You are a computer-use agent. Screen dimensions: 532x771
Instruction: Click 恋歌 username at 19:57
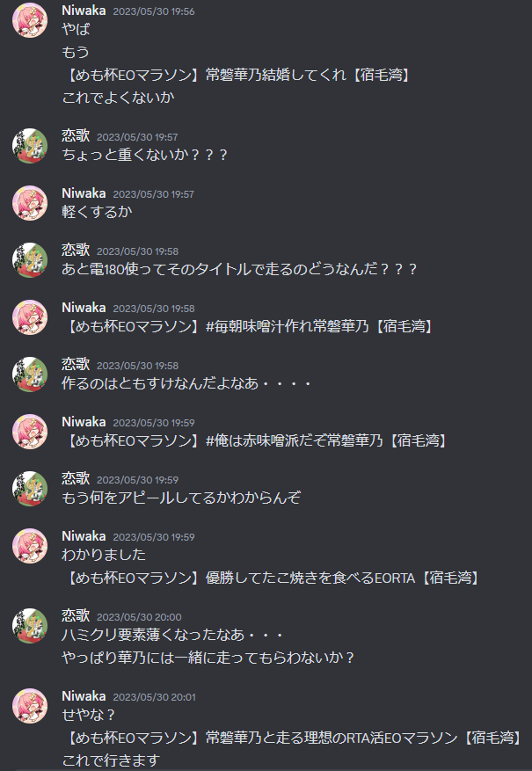click(x=76, y=135)
